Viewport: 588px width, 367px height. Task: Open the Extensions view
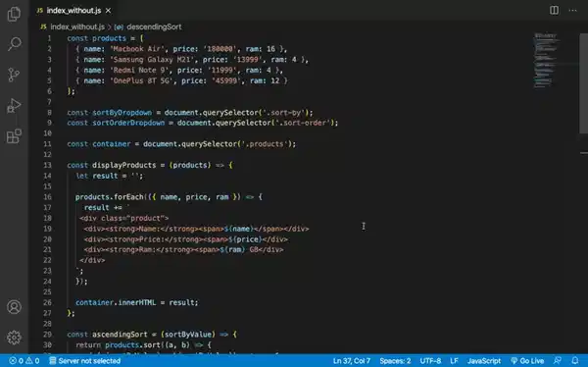[14, 136]
